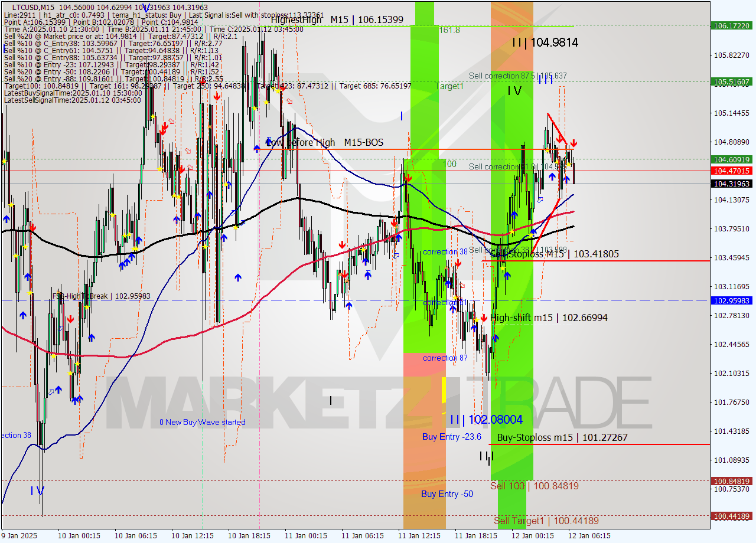756x543 pixels.
Task: Click the 'Sell %10 @ Entry -23' line
Action: [112, 65]
